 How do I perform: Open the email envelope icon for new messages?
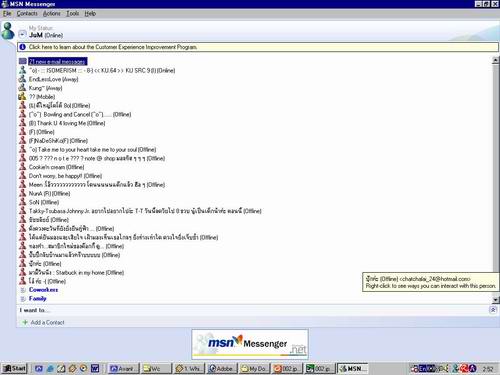[x=23, y=61]
